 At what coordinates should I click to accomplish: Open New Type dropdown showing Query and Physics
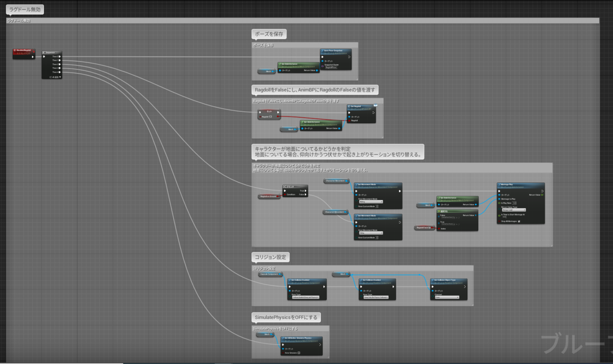click(x=305, y=297)
